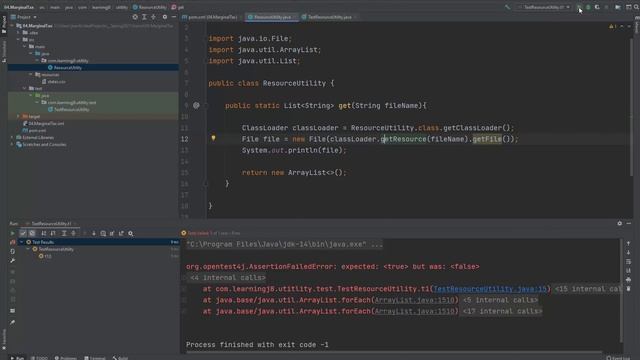Image resolution: width=640 pixels, height=360 pixels.
Task: Click the Run button in the top toolbar
Action: tap(579, 7)
